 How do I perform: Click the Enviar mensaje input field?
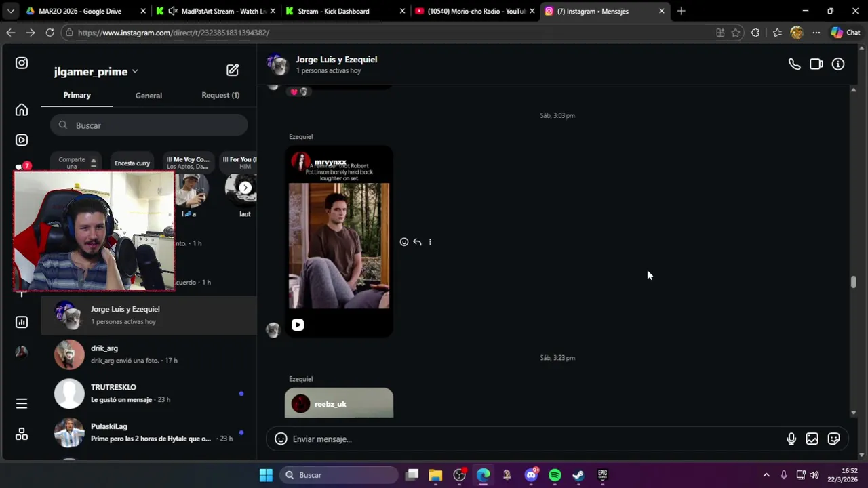(536, 439)
